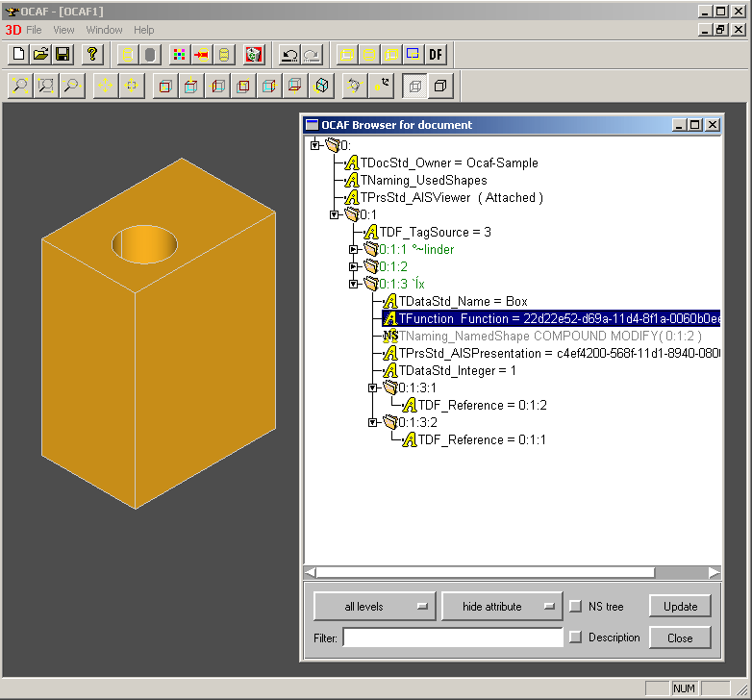Click the yellow question mark Help icon
This screenshot has width=752, height=700.
92,55
